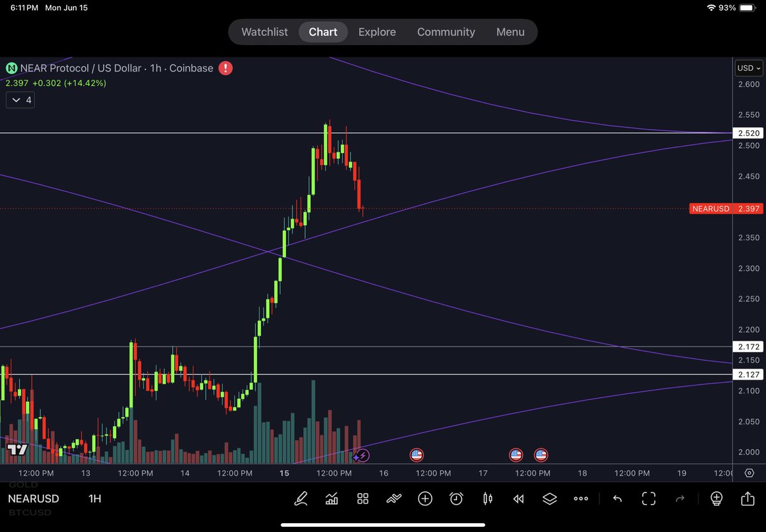Change chart type with candlestick icon

click(x=488, y=499)
